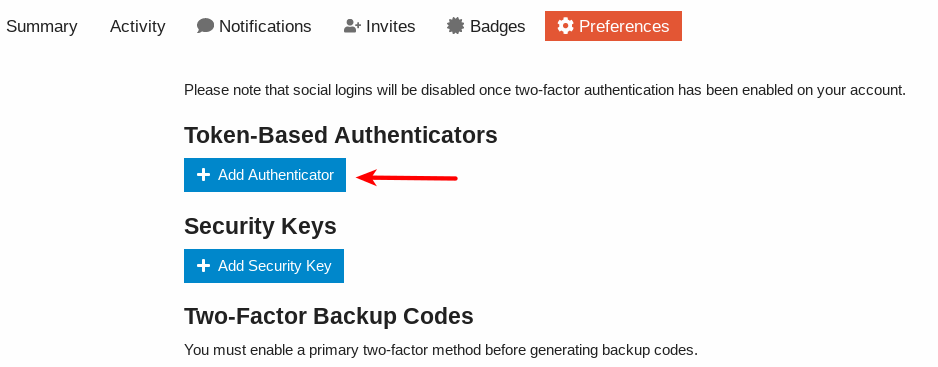Click the red arrow annotation
Image resolution: width=938 pixels, height=367 pixels.
coord(407,178)
